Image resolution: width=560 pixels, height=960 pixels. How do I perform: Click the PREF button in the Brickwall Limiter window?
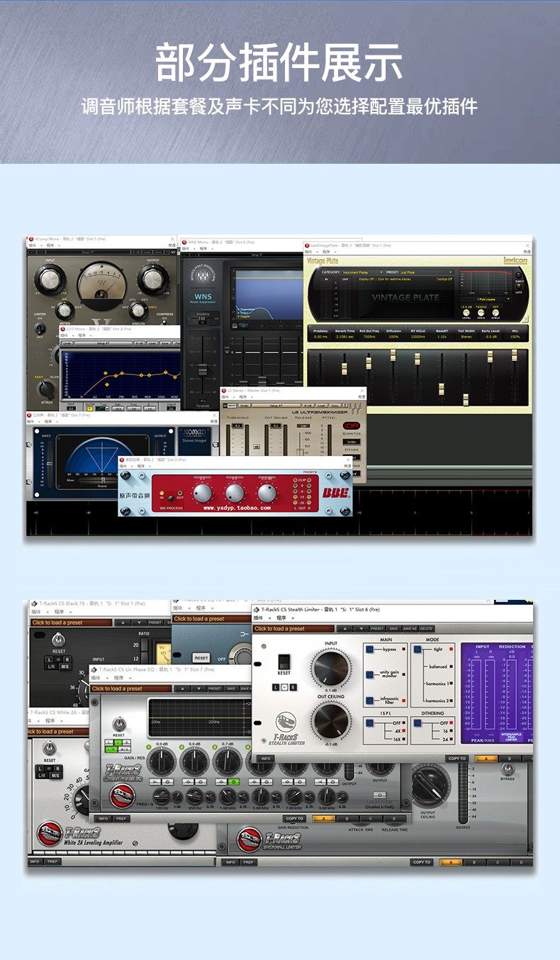pos(248,862)
